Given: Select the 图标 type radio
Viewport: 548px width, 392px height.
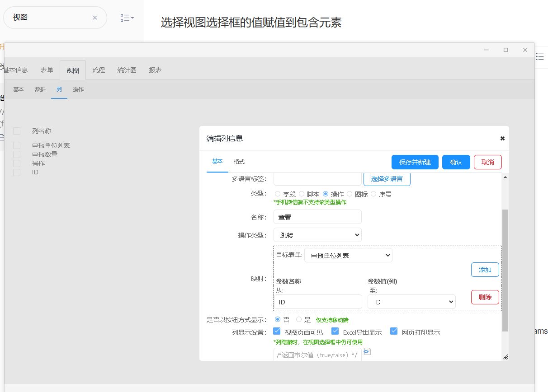Looking at the screenshot, I should 350,194.
